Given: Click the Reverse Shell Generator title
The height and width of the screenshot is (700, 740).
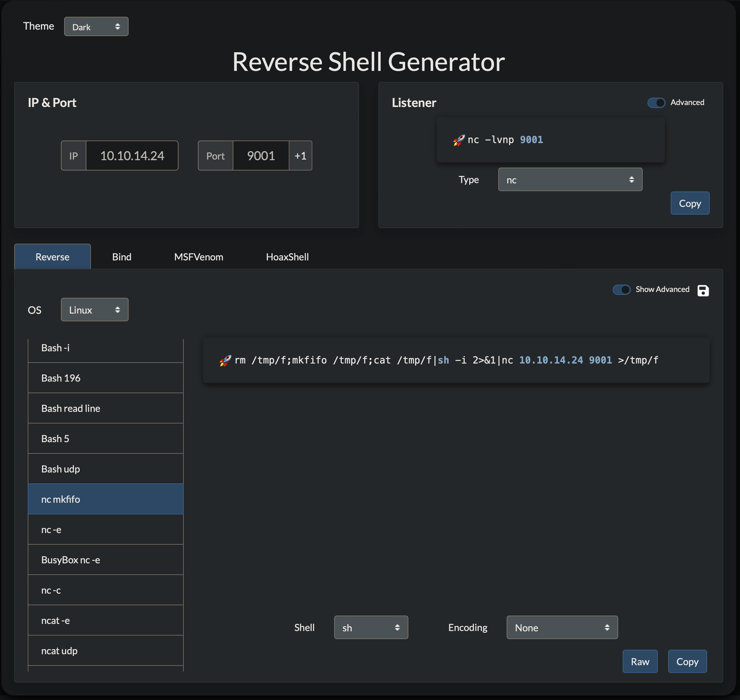Looking at the screenshot, I should click(368, 61).
